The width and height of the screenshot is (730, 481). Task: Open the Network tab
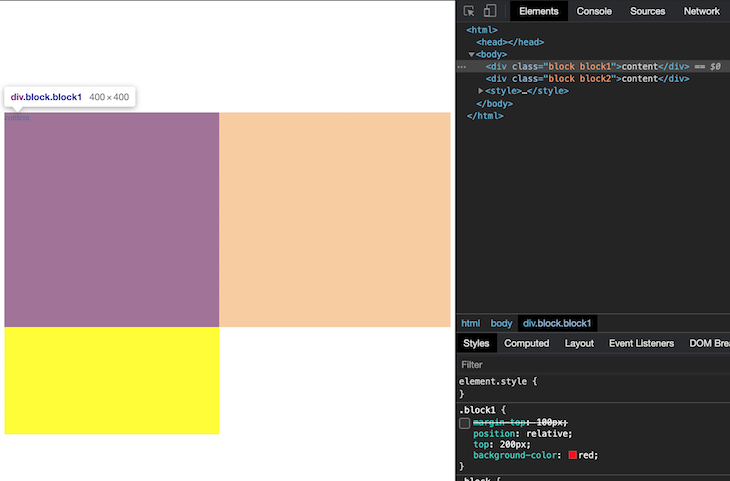[x=701, y=11]
